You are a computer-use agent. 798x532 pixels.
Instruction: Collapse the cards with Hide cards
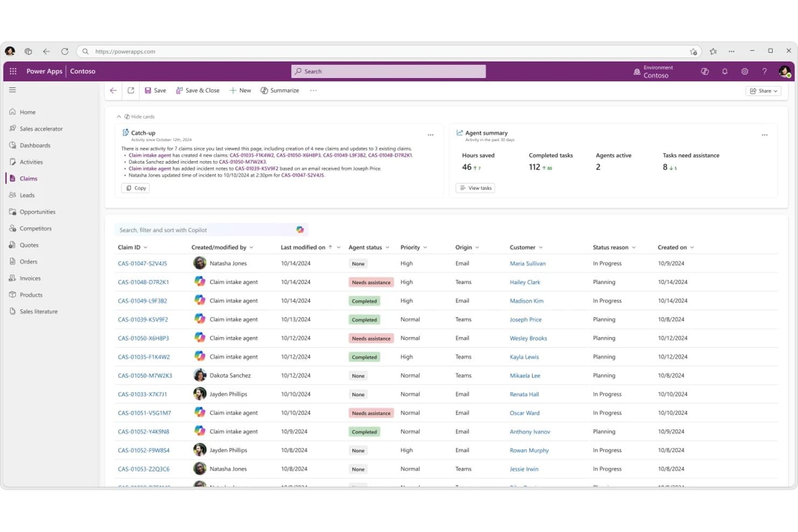point(136,116)
